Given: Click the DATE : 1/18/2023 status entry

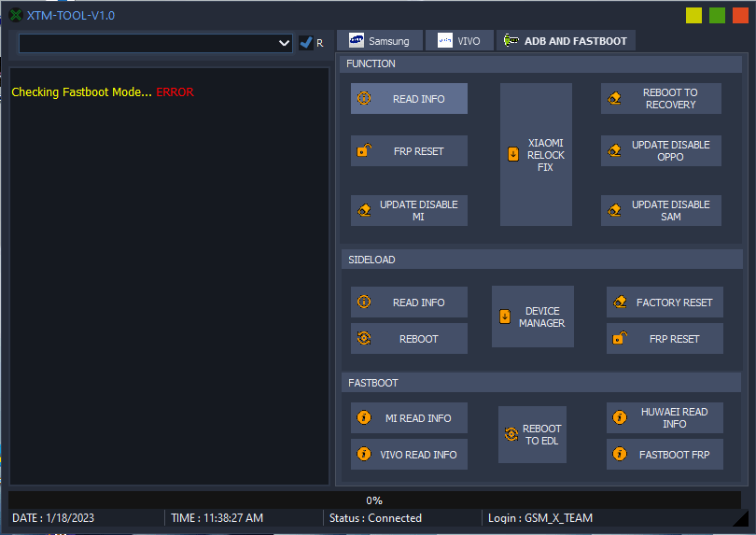Looking at the screenshot, I should tap(53, 518).
